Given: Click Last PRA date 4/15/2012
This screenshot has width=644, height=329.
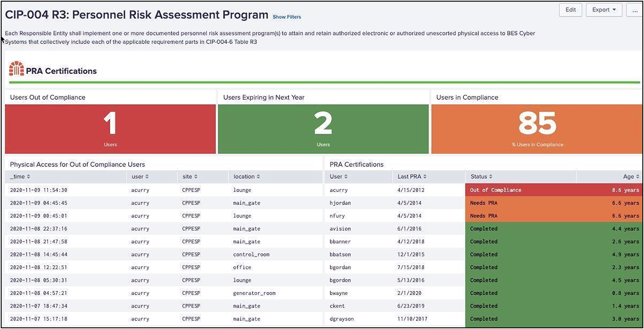Looking at the screenshot, I should coord(411,190).
